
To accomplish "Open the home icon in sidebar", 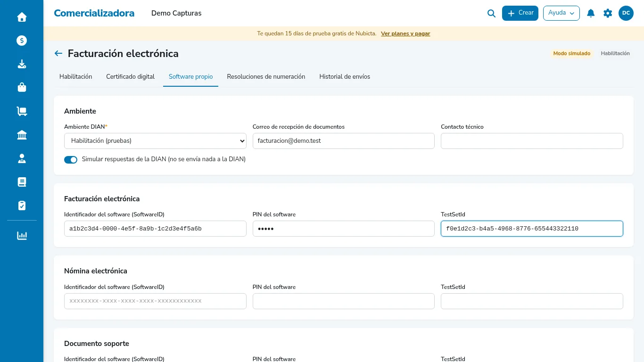I will pos(22,17).
